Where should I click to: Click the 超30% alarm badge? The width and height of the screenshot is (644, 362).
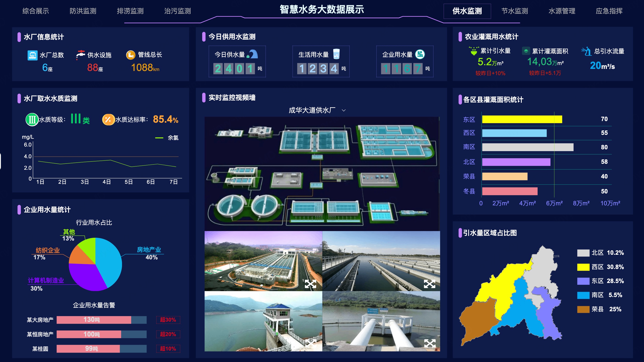(x=168, y=320)
